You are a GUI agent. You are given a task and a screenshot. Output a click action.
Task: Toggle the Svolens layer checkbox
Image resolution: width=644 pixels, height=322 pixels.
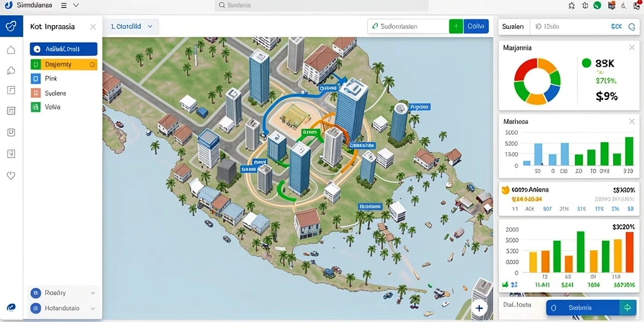(35, 93)
